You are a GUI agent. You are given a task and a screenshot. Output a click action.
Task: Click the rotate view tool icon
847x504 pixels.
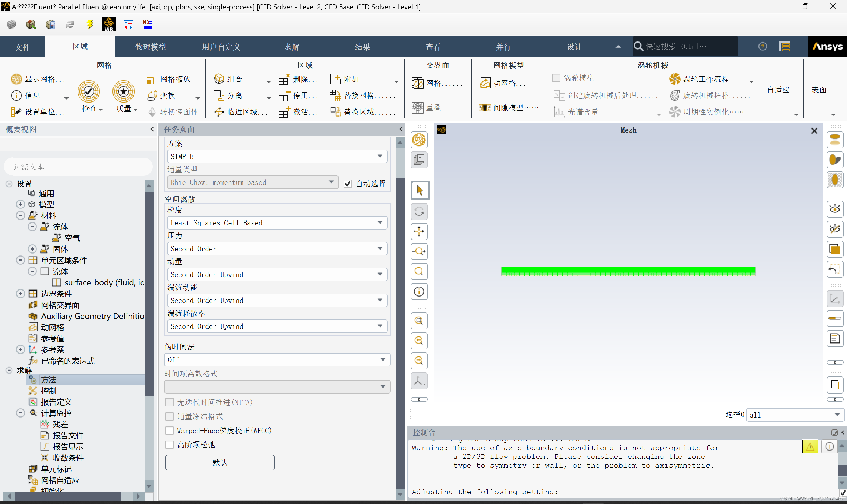click(420, 211)
